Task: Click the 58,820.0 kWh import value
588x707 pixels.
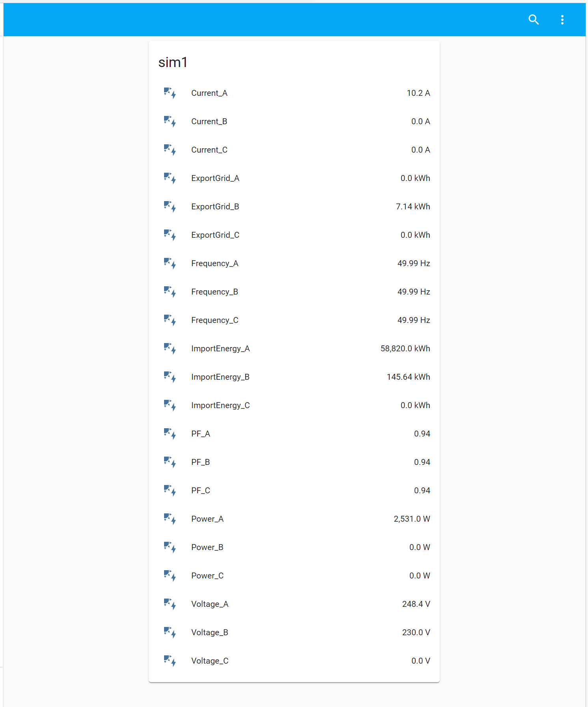Action: point(405,349)
